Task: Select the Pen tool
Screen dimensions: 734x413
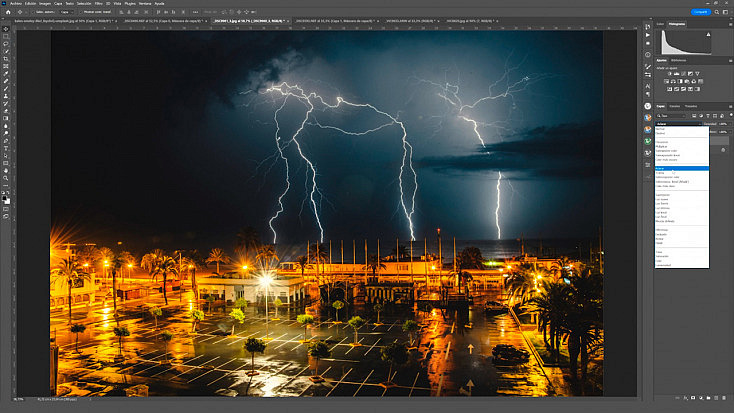Action: coord(6,140)
